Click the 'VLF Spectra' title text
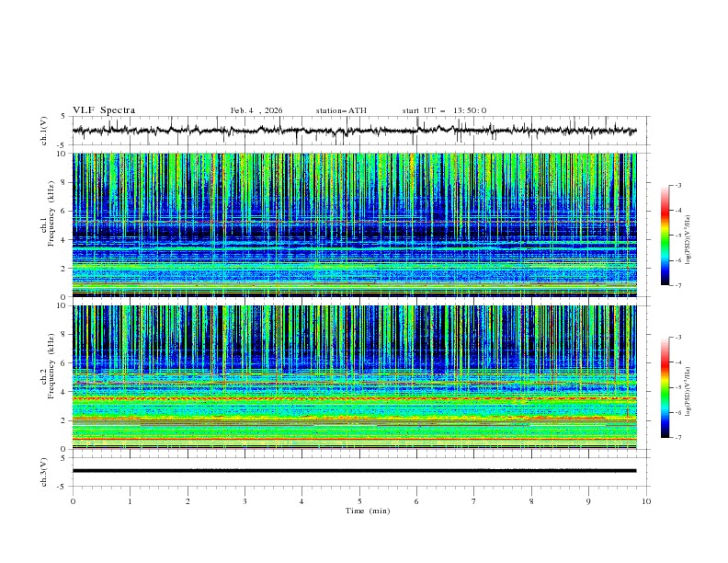The image size is (728, 563). click(x=104, y=110)
